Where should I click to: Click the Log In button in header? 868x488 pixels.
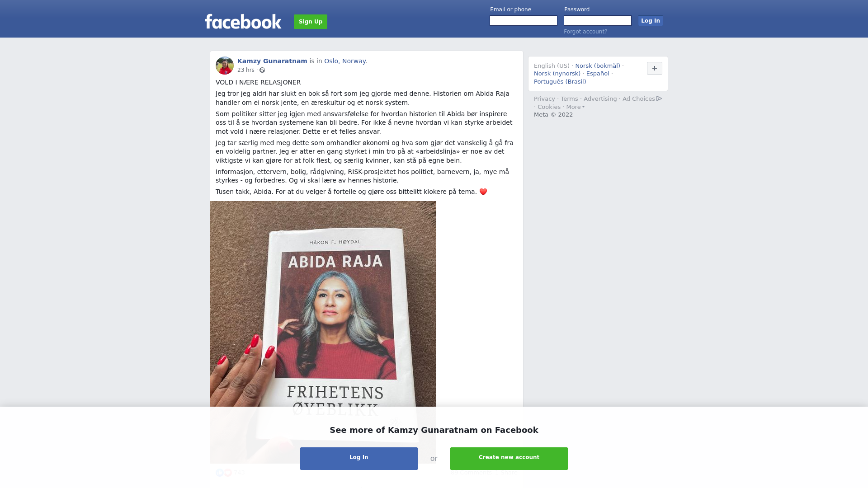(x=650, y=21)
